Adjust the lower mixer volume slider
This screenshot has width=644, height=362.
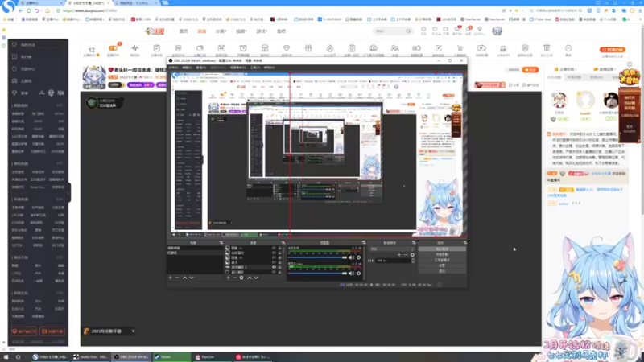pyautogui.click(x=317, y=274)
